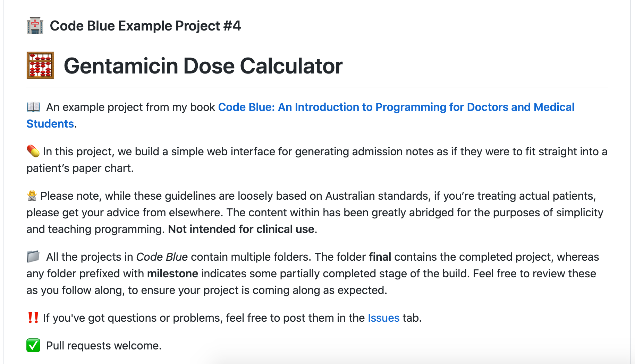
Task: Click the 'Students' link continuation text
Action: 50,124
